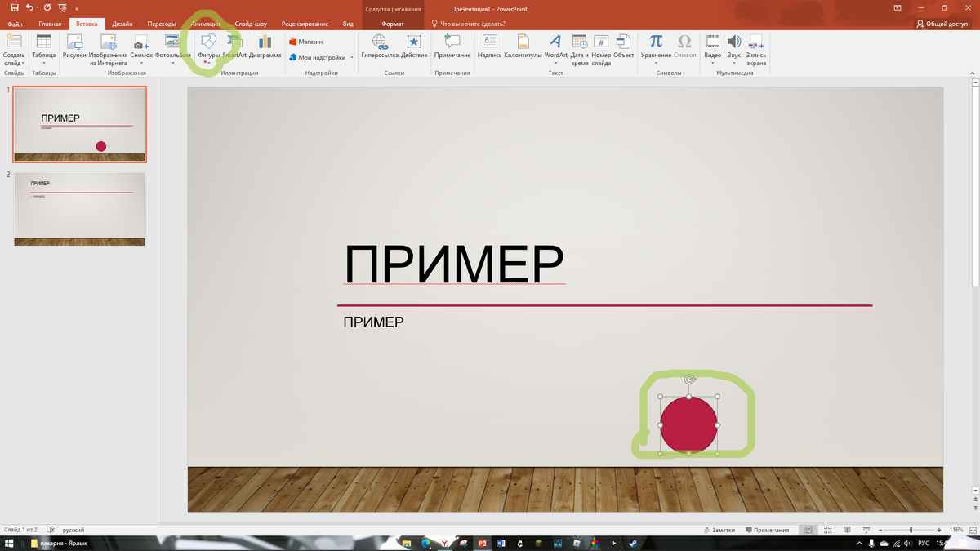Insert Дата и время field
Screen dimensions: 980x551
(580, 50)
